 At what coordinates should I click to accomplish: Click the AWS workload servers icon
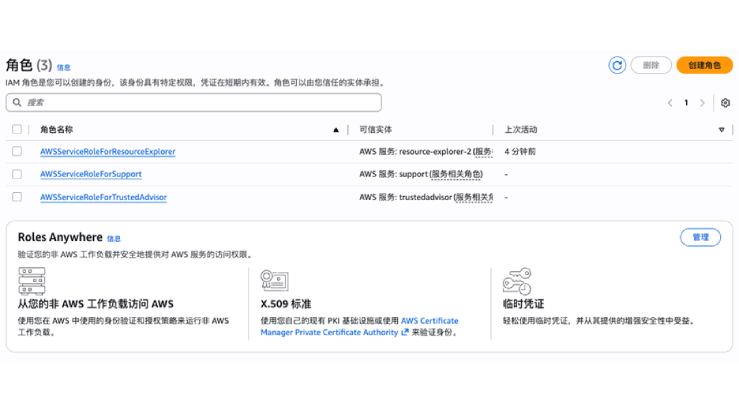(x=30, y=281)
